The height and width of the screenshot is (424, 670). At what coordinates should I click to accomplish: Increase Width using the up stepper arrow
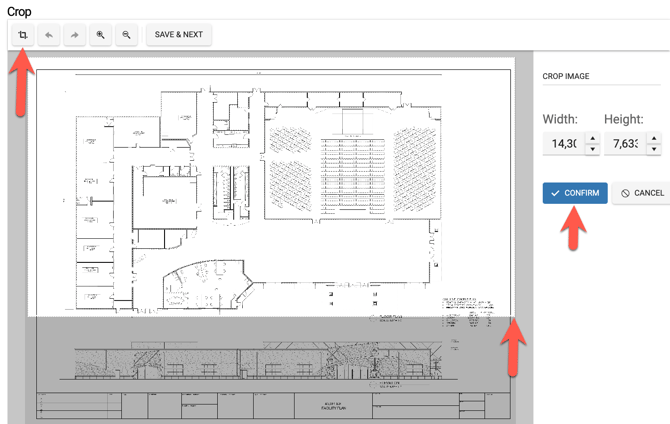coord(592,139)
